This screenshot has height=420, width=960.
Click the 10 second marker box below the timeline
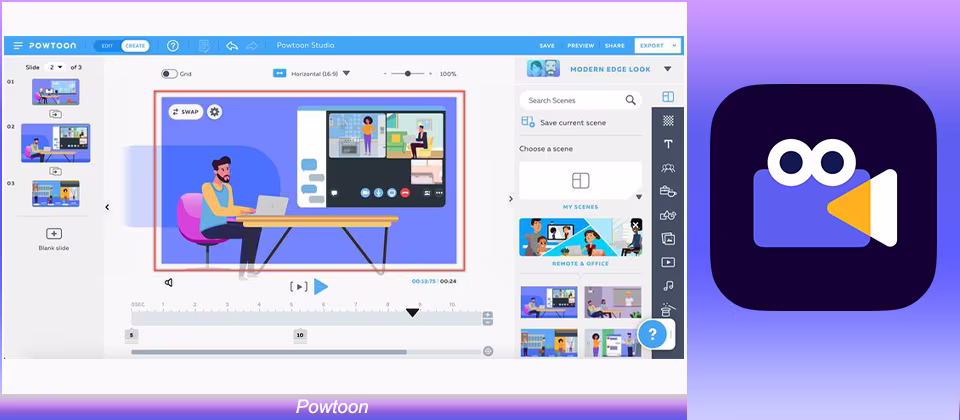[x=299, y=336]
